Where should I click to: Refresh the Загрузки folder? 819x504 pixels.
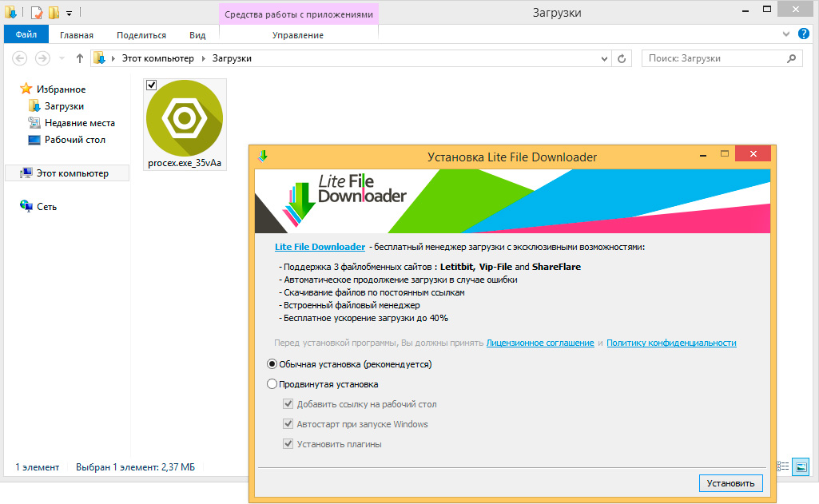(622, 58)
